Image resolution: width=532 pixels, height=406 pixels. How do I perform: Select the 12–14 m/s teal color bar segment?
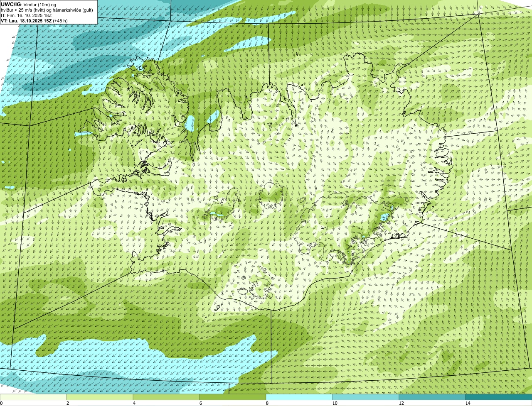(x=432, y=397)
